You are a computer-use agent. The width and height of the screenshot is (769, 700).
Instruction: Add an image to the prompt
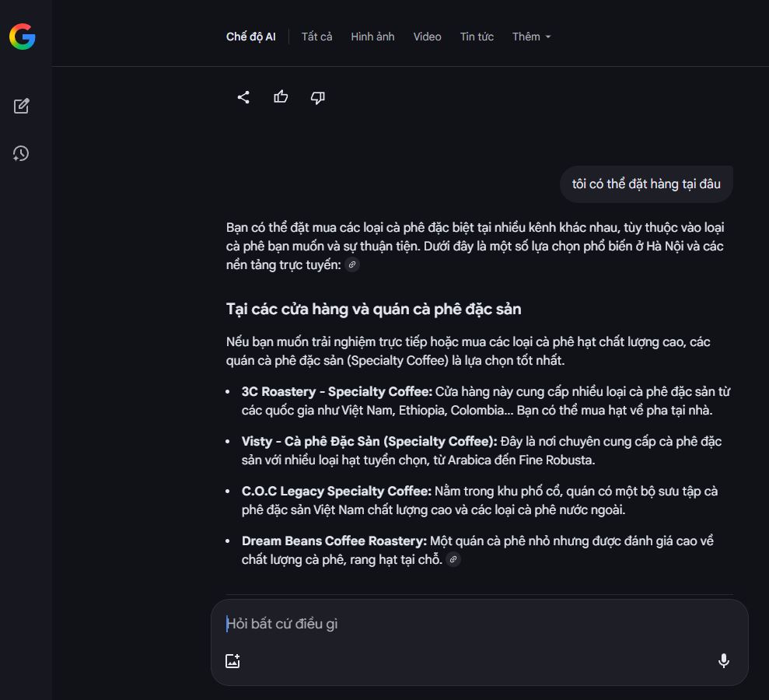[232, 661]
